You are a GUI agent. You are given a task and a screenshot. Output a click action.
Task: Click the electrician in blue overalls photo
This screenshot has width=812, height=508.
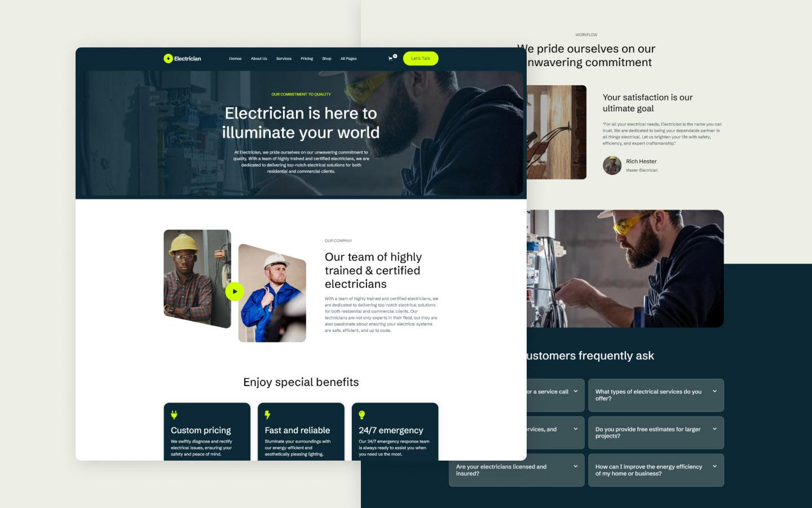point(272,293)
